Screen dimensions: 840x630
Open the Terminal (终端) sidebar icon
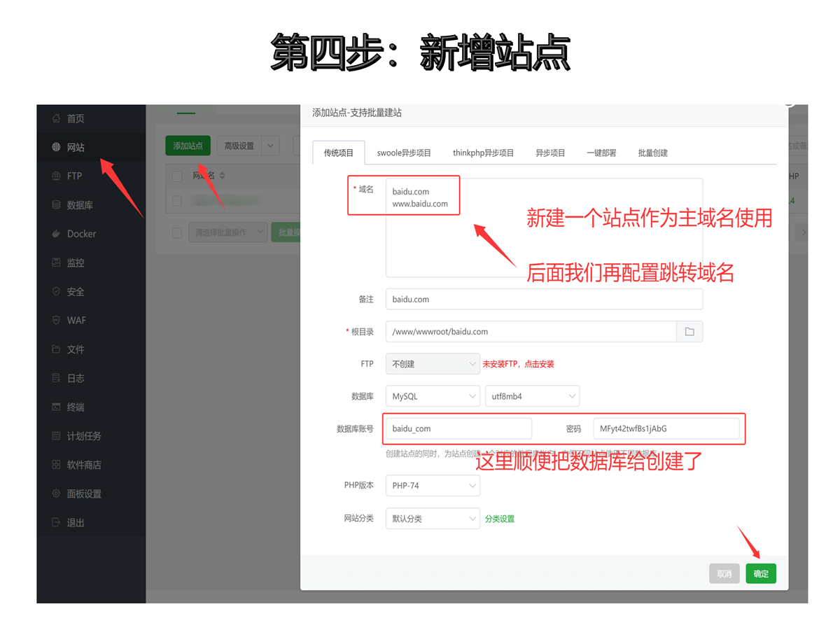coord(56,407)
